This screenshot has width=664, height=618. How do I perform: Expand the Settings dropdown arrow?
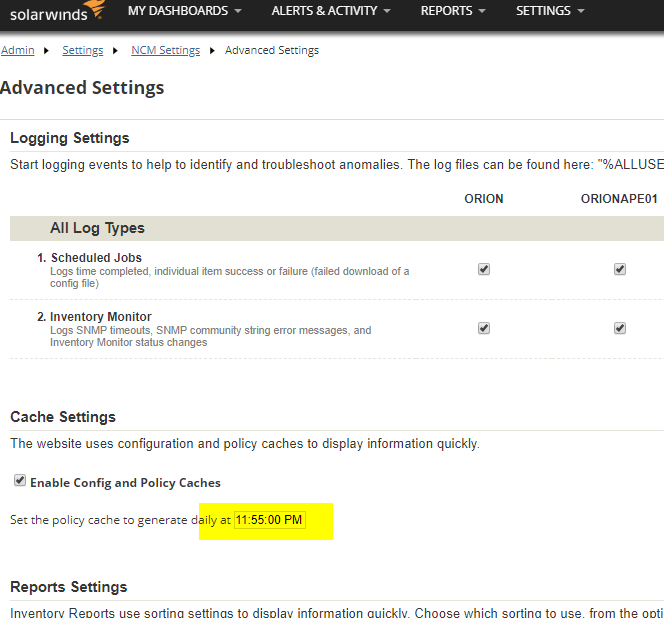point(581,11)
